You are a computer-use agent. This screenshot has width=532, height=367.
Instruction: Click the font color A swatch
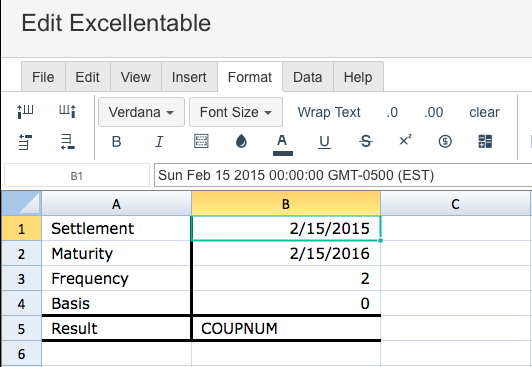(282, 144)
